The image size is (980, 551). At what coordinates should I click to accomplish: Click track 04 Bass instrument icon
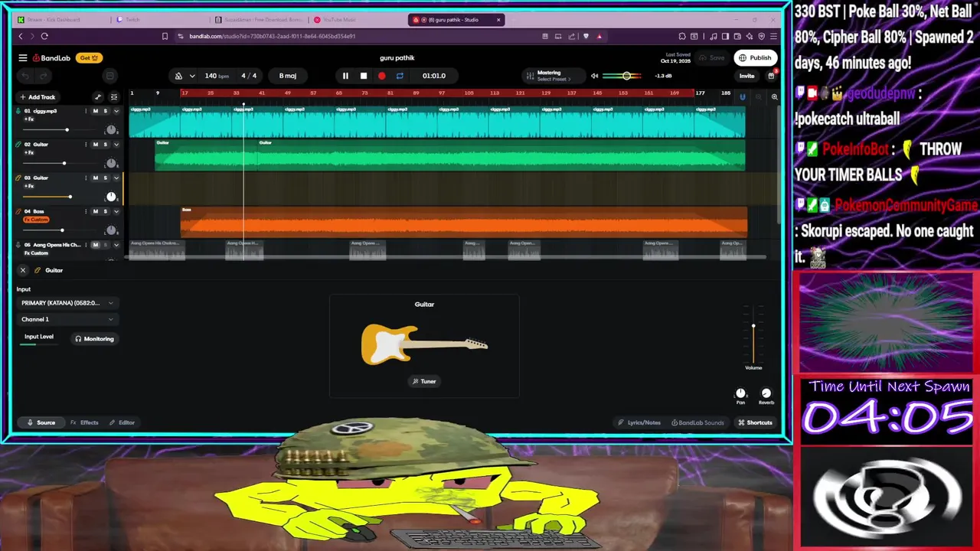(18, 211)
